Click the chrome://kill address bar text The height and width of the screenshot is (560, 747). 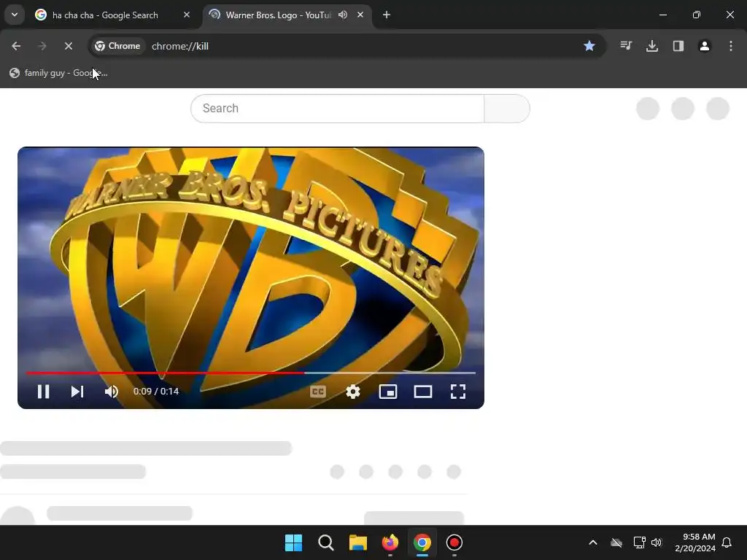point(180,46)
